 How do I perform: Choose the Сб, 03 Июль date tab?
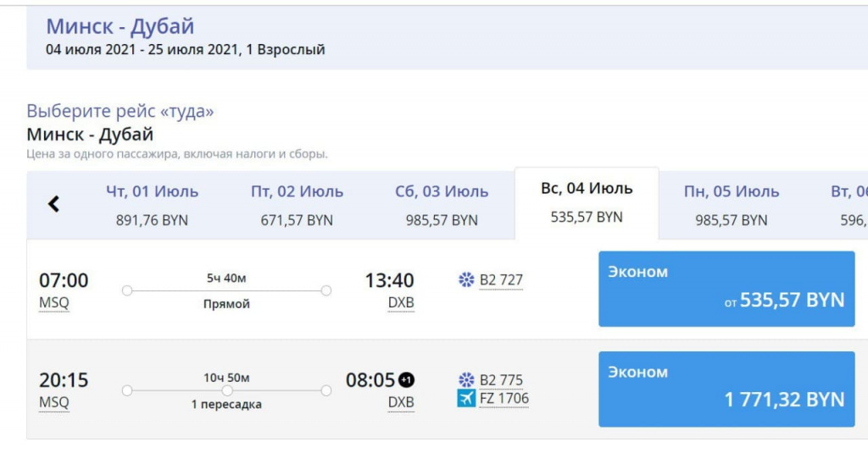tap(442, 205)
